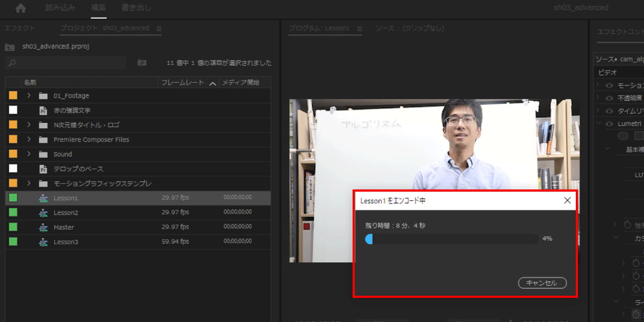Click the Master sequence icon
644x322 pixels.
43,228
